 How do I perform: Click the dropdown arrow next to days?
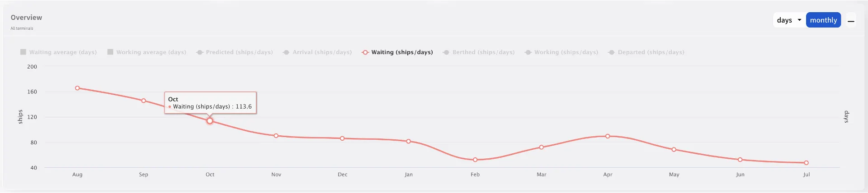pos(799,20)
